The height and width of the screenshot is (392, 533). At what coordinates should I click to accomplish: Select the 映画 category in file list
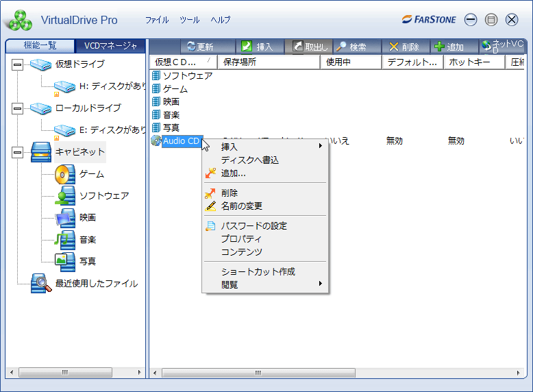pos(171,101)
